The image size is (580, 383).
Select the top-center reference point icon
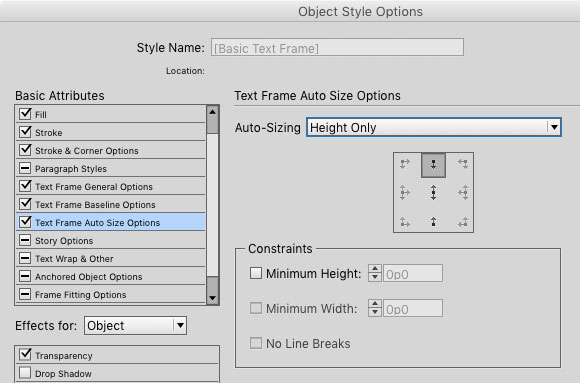tap(433, 165)
